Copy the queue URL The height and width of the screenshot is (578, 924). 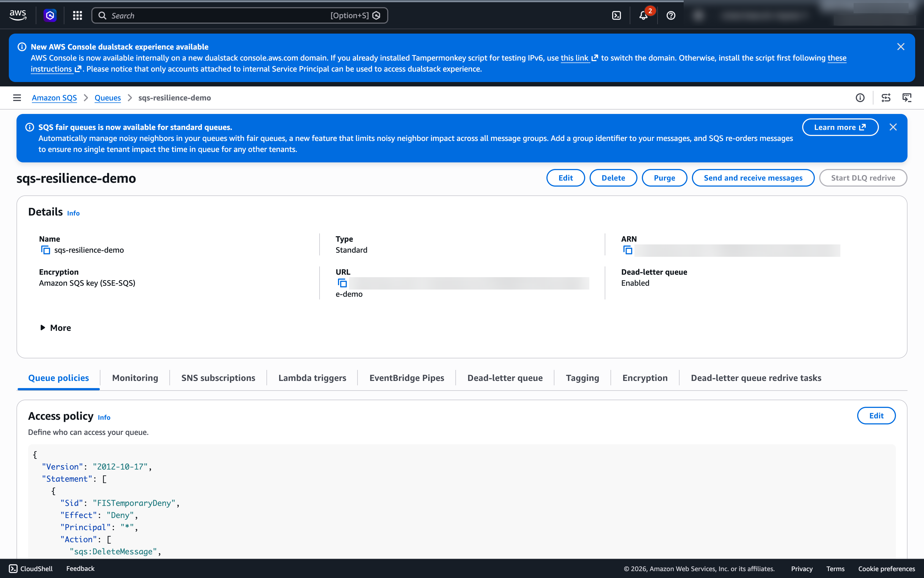pos(342,283)
